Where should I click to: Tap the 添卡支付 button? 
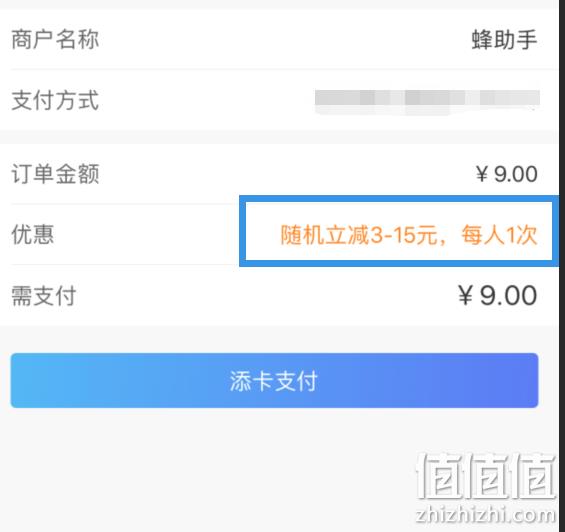click(x=274, y=380)
